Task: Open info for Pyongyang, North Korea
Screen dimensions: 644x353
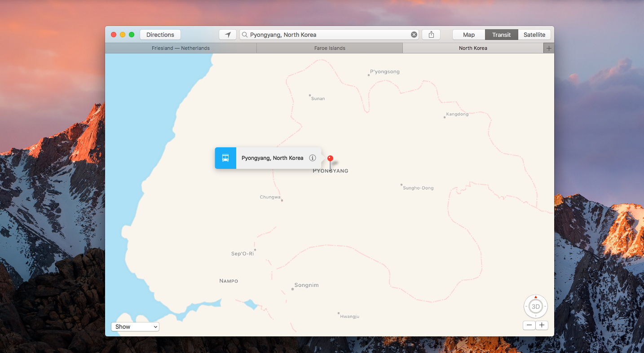Action: (313, 158)
